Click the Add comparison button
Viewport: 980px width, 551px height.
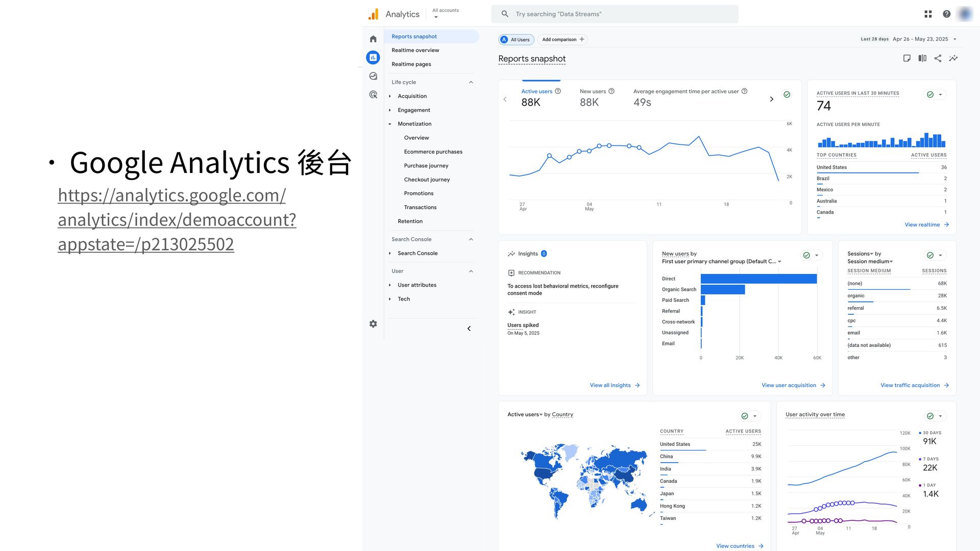pos(562,40)
